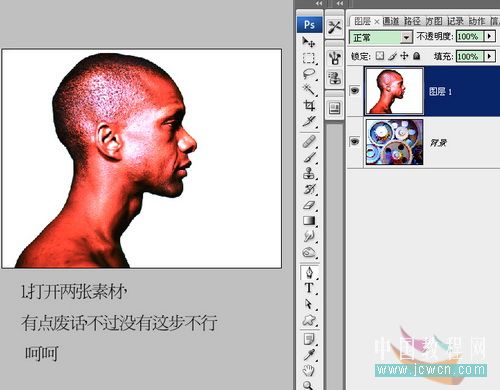Select the Magic Wand tool
The height and width of the screenshot is (390, 500).
coord(309,90)
